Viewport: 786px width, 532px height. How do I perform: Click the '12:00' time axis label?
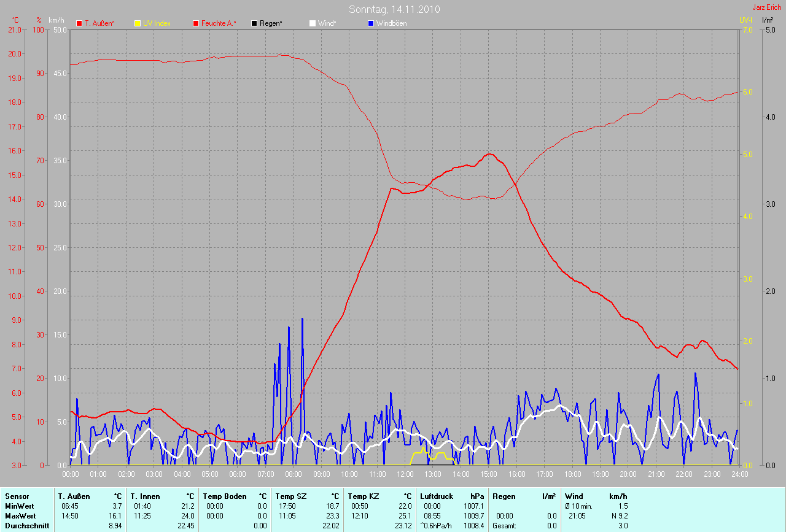click(405, 474)
